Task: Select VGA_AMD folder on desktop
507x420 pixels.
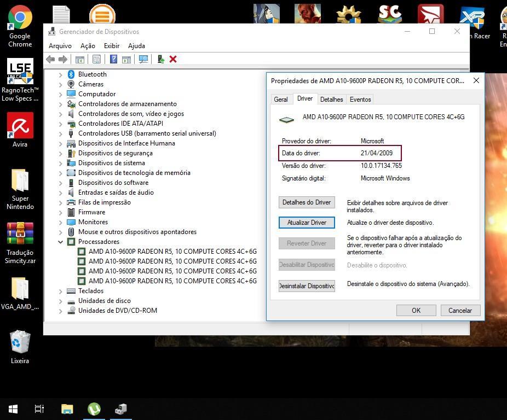Action: [20, 293]
